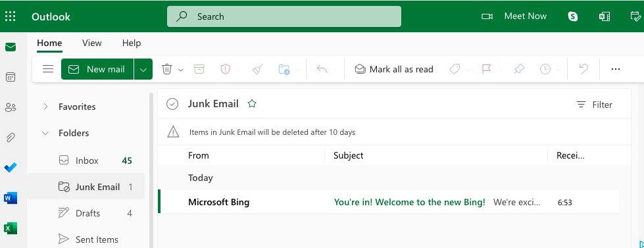
Task: Click the Move to folder icon
Action: coord(284,69)
